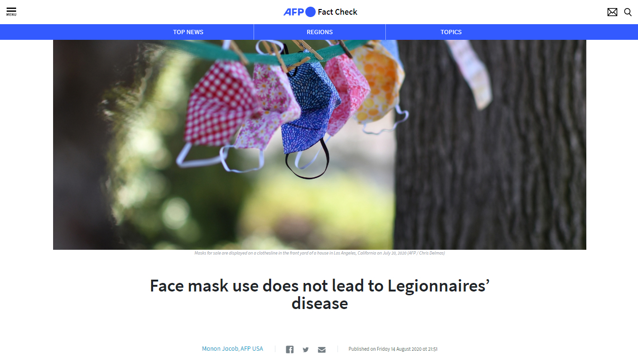Share article on Facebook
Image resolution: width=638 pixels, height=364 pixels.
(290, 349)
